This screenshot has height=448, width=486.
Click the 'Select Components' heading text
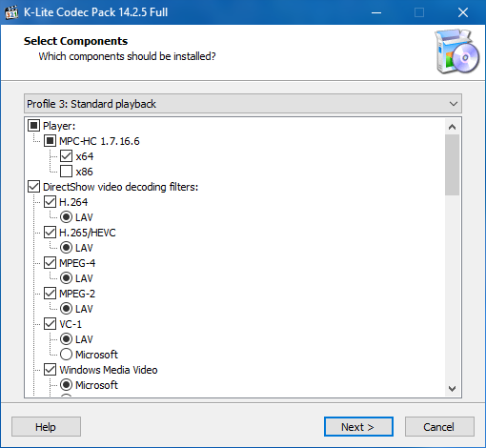(75, 41)
